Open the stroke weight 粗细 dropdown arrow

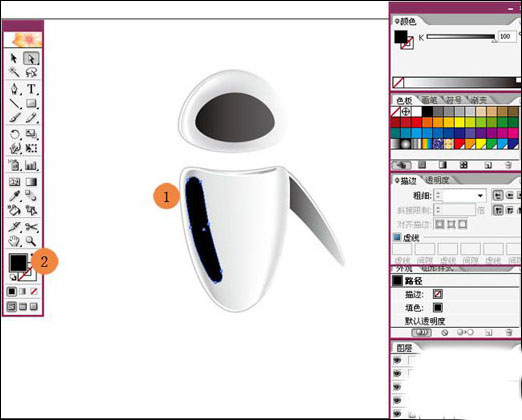pyautogui.click(x=480, y=196)
